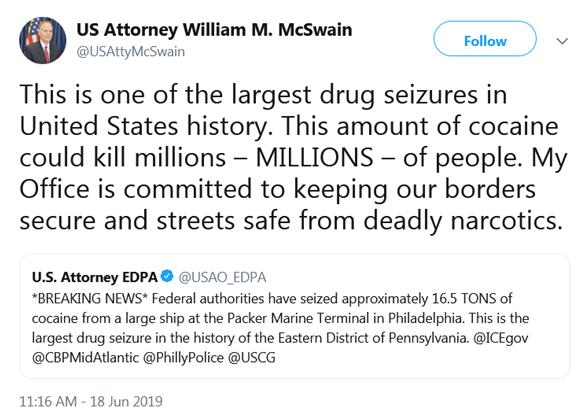Visit the @USAttyMcSwain handle

point(131,51)
